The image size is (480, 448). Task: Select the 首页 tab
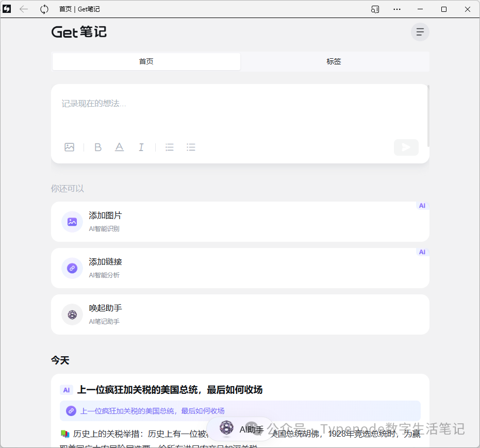pos(146,61)
